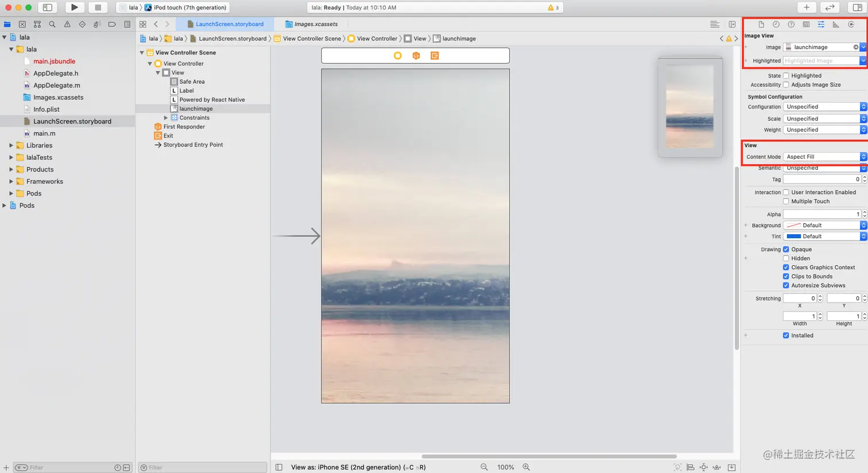Open the related items grid menu
This screenshot has height=473, width=868.
point(143,24)
